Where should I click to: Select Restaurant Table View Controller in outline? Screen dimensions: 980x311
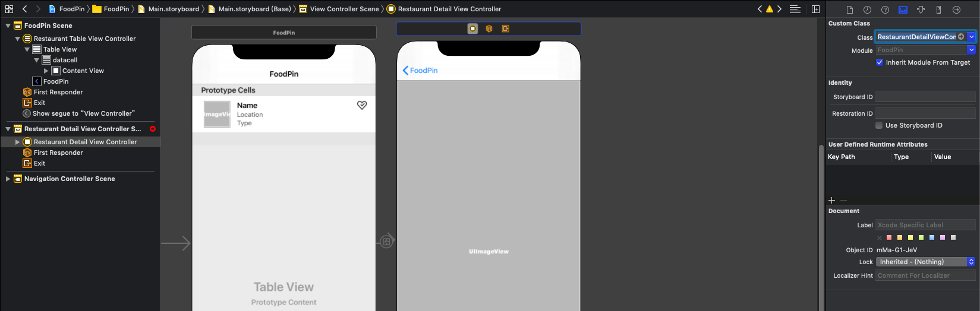[84, 39]
